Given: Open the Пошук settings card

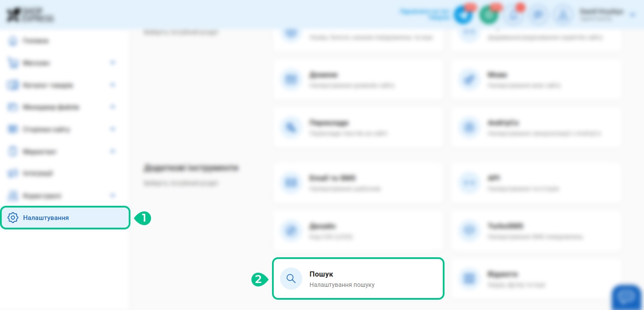Looking at the screenshot, I should [358, 278].
